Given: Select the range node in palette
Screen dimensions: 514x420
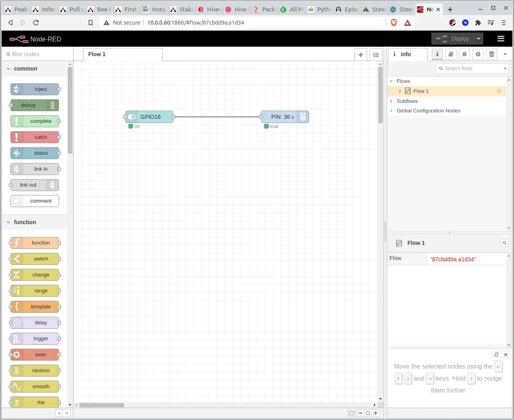Looking at the screenshot, I should click(x=35, y=291).
